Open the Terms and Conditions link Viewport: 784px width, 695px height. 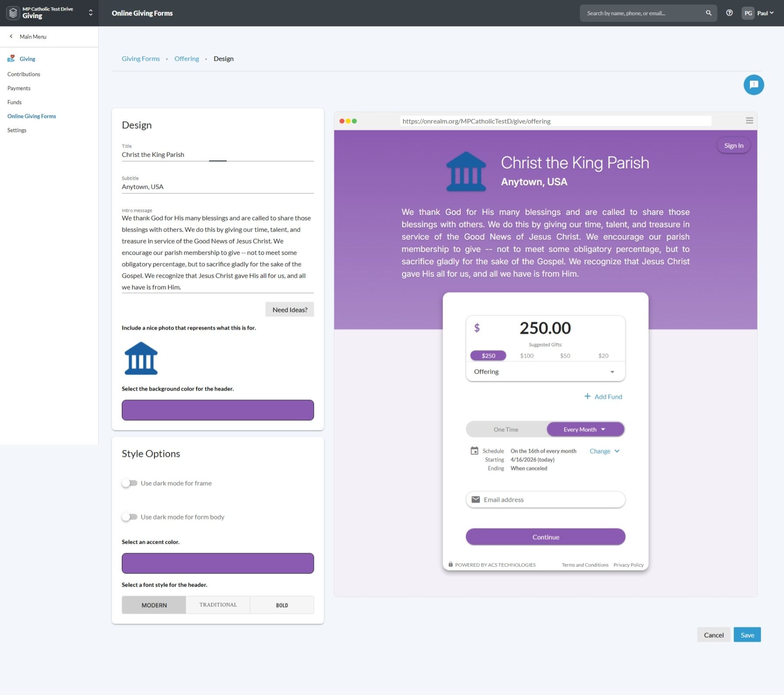tap(585, 565)
